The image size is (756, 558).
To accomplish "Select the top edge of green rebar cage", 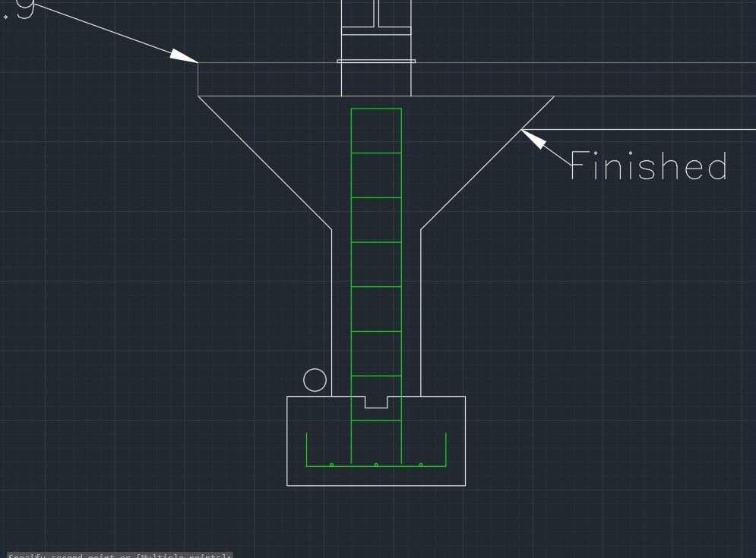I will [376, 109].
